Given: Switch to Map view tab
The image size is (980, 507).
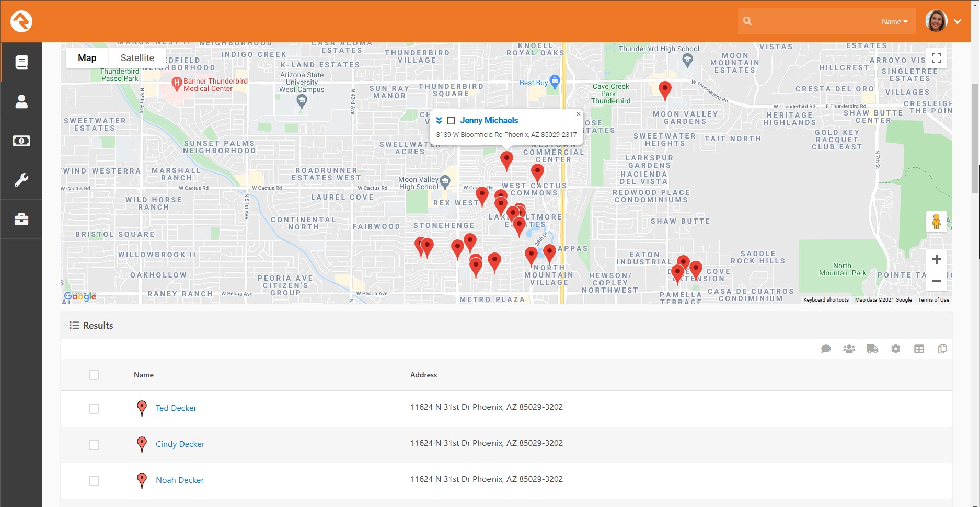Looking at the screenshot, I should point(87,58).
